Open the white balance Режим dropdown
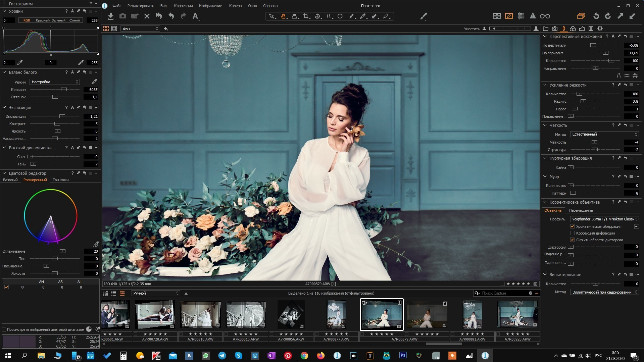The image size is (644, 362). (x=55, y=82)
